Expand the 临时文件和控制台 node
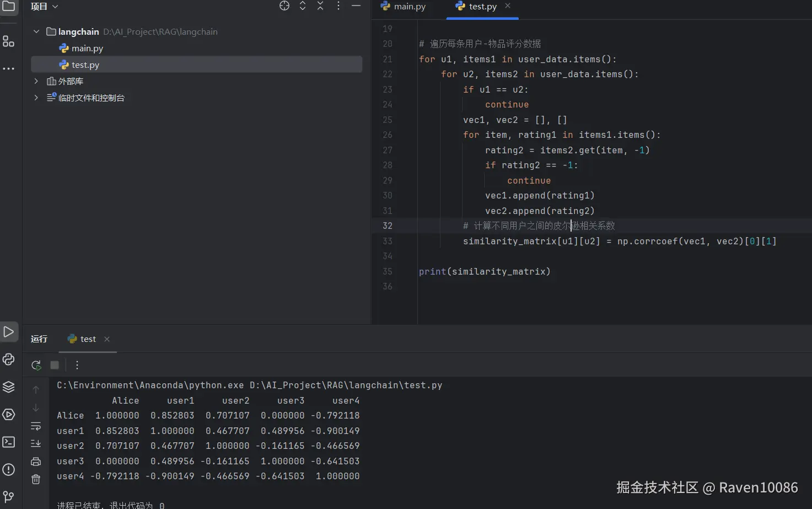This screenshot has height=509, width=812. tap(36, 98)
